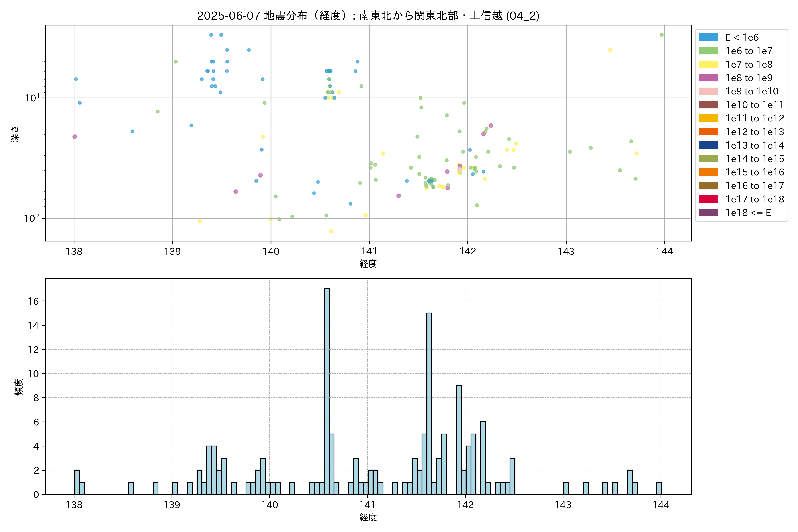Click the '1e12 to 1e13' legend label
Image resolution: width=798 pixels, height=532 pixels.
(755, 132)
